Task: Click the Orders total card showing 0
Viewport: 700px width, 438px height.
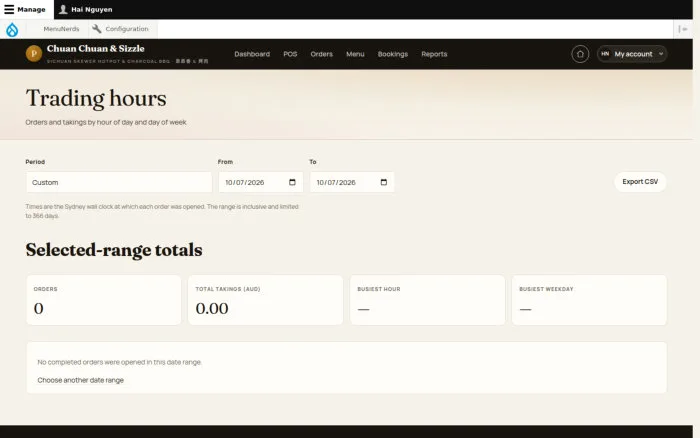Action: tap(104, 300)
